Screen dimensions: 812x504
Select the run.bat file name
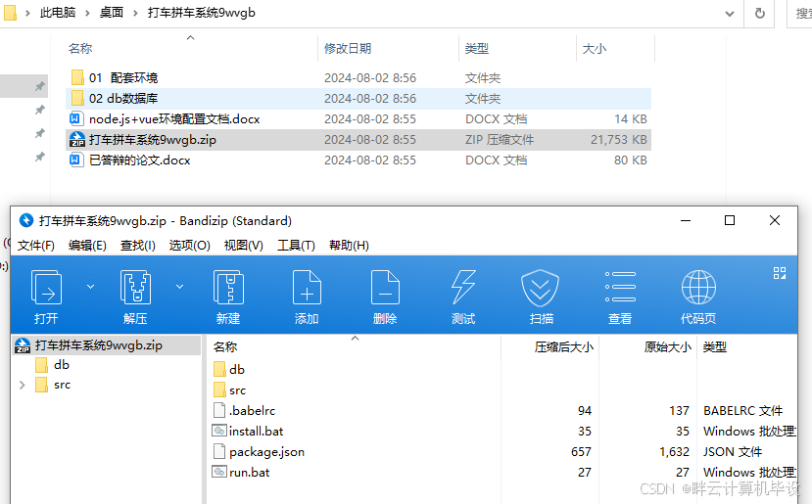coord(250,473)
